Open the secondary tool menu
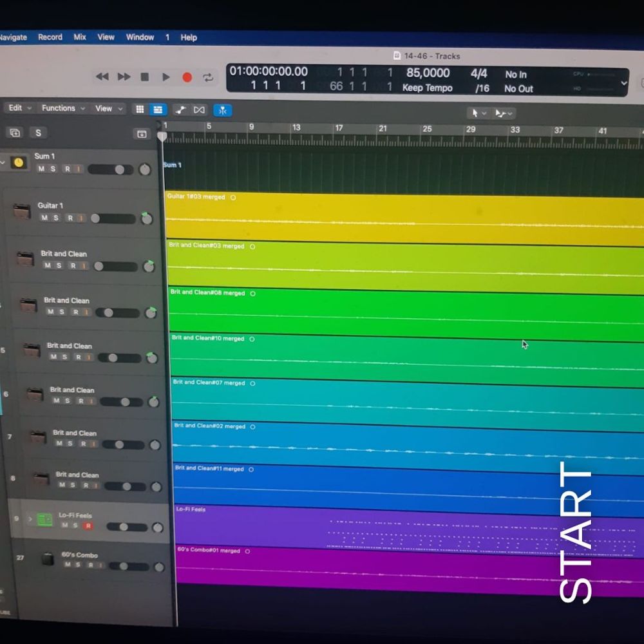Screen dimensions: 644x644 (504, 113)
